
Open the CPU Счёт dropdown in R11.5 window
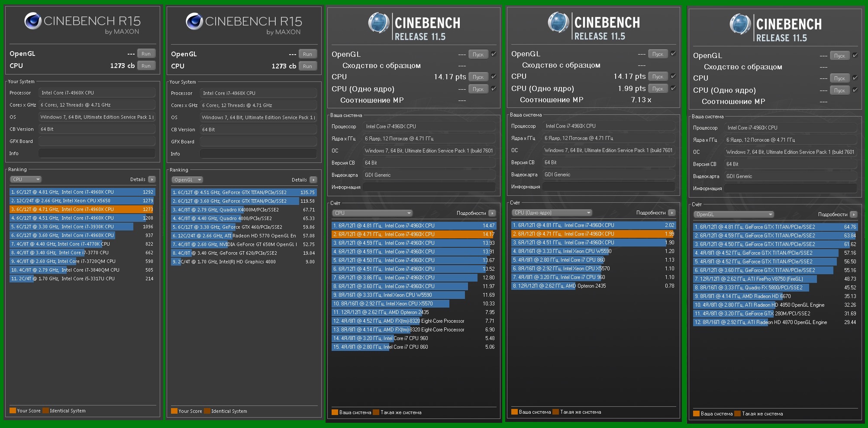[372, 213]
